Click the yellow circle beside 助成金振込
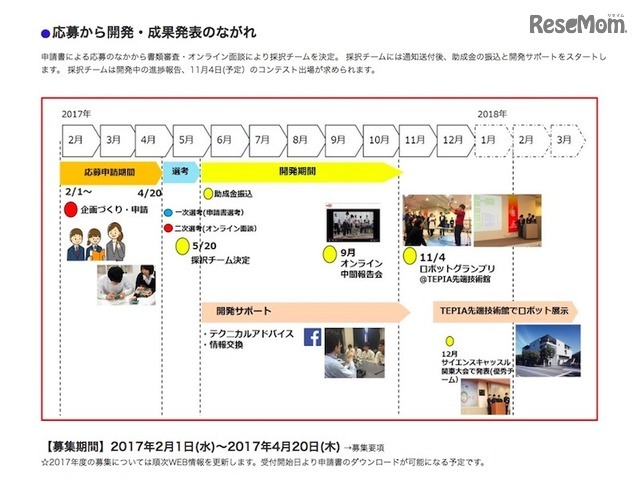 [x=207, y=193]
